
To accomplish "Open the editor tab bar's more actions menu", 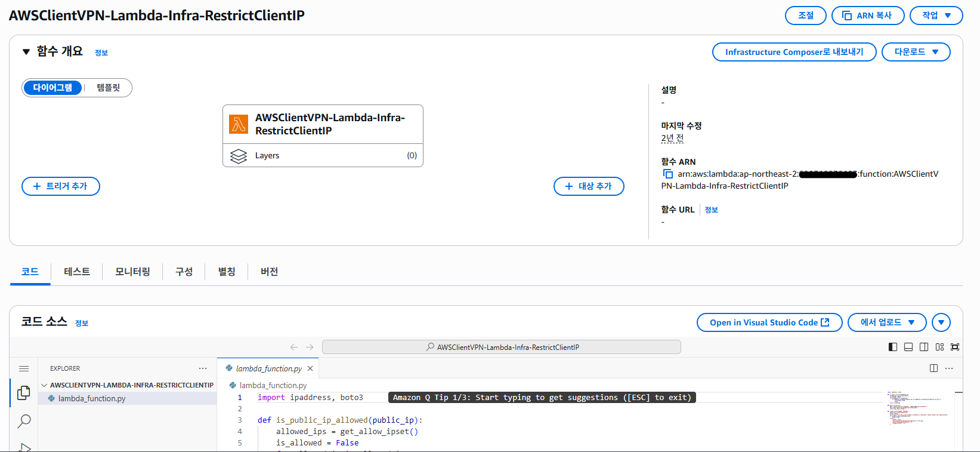I will click(950, 368).
